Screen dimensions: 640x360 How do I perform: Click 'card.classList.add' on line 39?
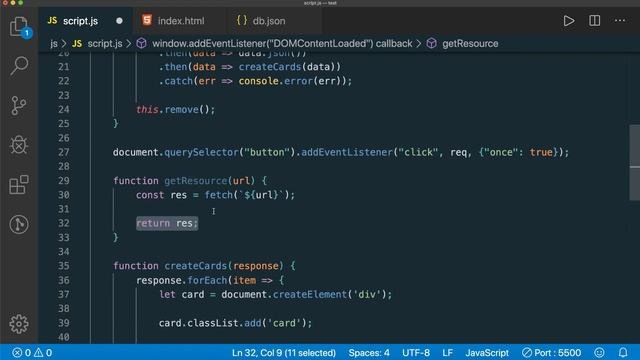pos(210,323)
